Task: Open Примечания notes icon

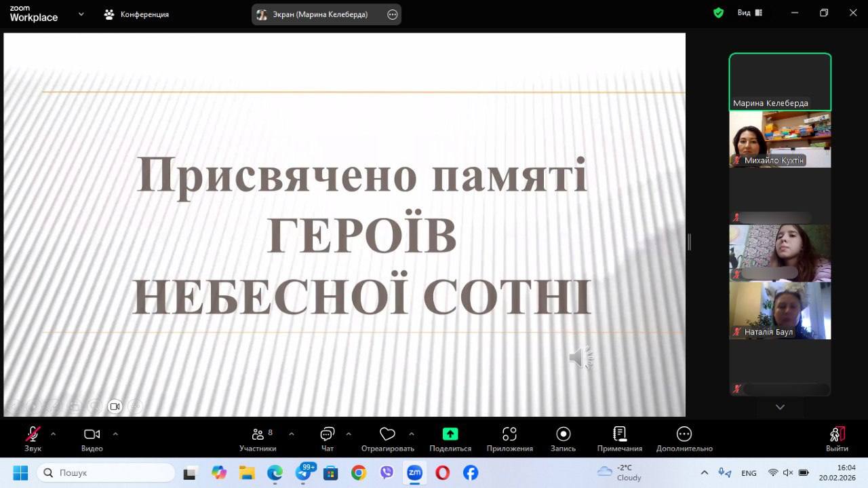Action: pyautogui.click(x=619, y=434)
